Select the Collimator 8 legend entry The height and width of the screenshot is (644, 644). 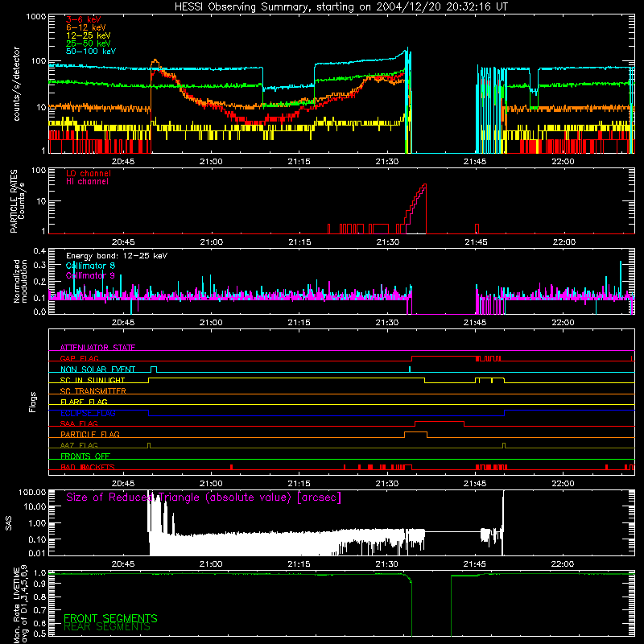point(90,266)
